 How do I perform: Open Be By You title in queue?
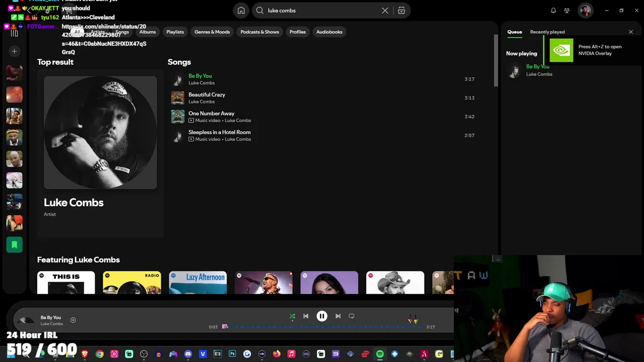point(537,66)
